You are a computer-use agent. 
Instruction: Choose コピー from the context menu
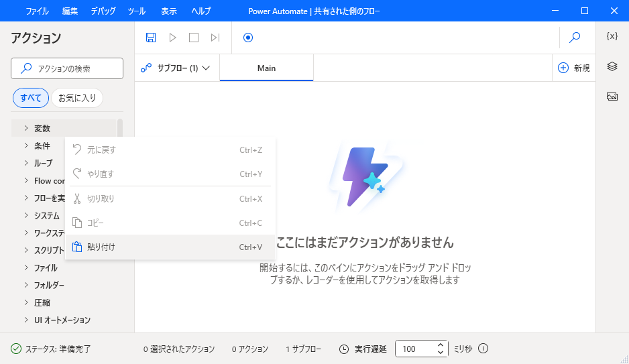(x=170, y=223)
